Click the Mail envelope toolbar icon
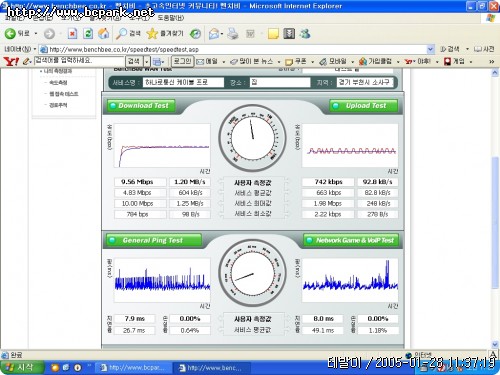Screen dimensions: 500x375 click(214, 33)
